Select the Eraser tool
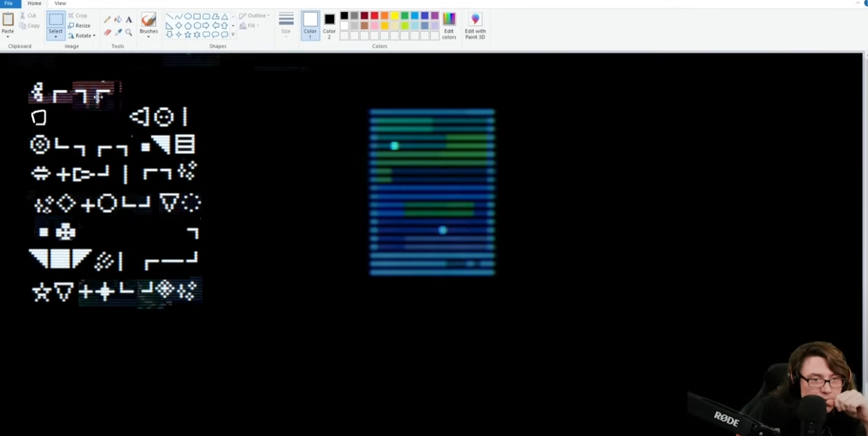The height and width of the screenshot is (436, 868). point(107,33)
